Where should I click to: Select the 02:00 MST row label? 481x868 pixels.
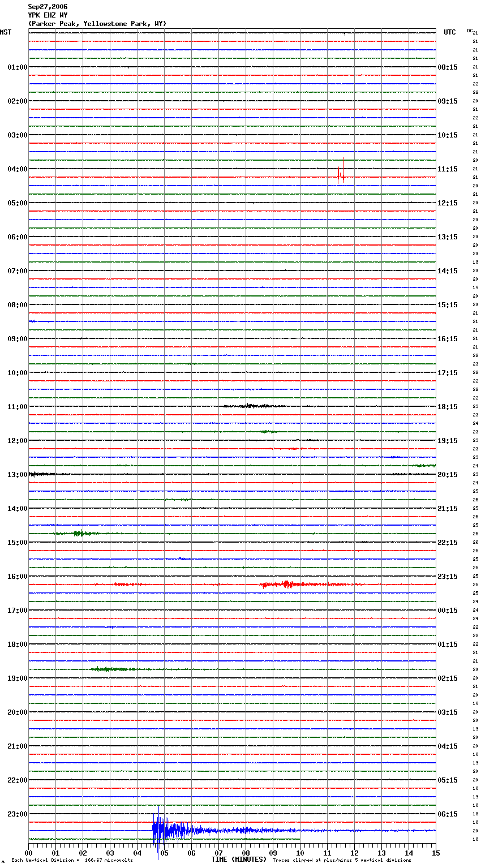tap(18, 101)
